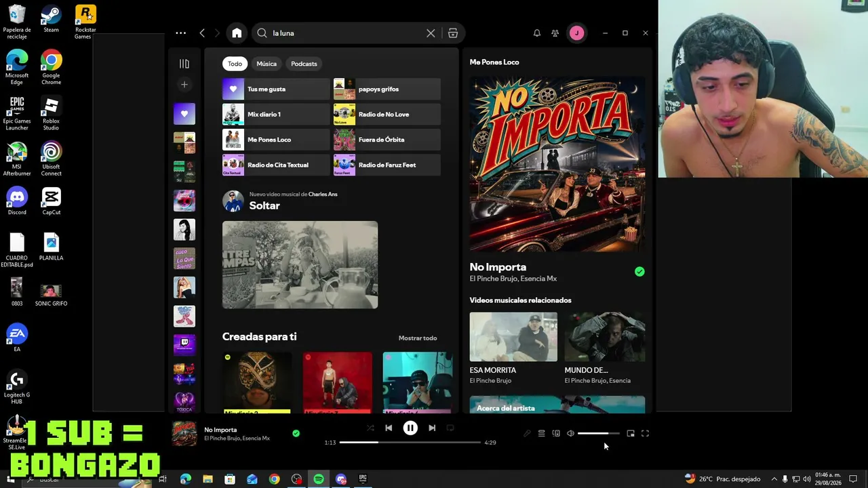Skip to the previous track
Viewport: 868px width, 488px height.
pos(389,428)
